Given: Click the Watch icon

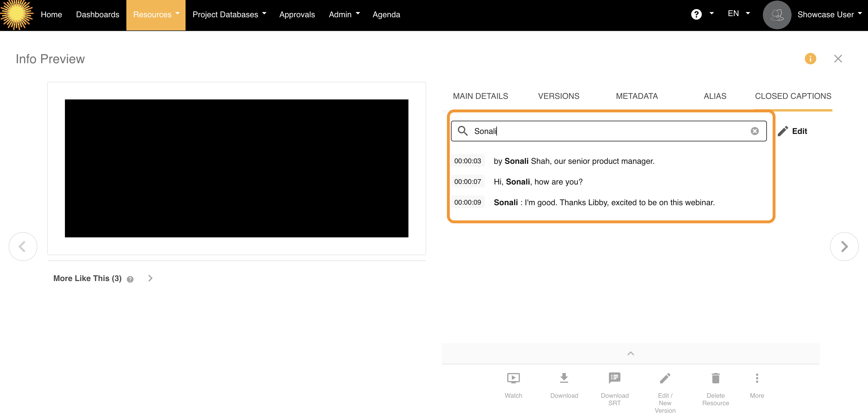Looking at the screenshot, I should click(513, 378).
